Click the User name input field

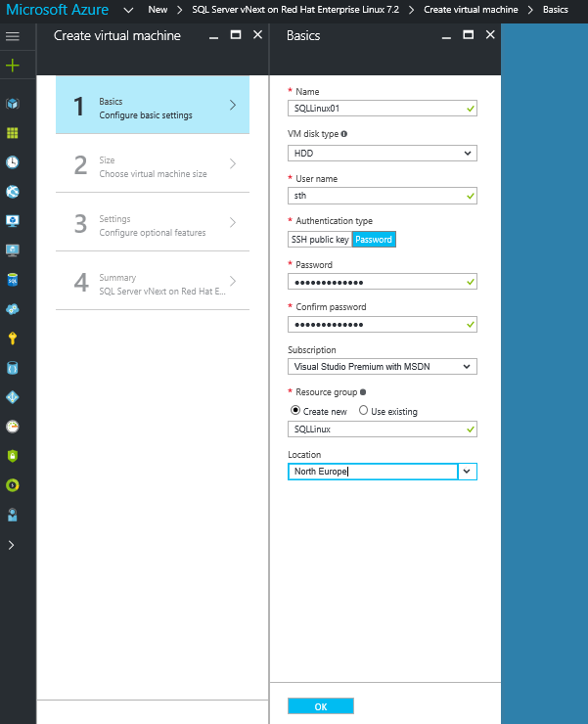(x=383, y=196)
